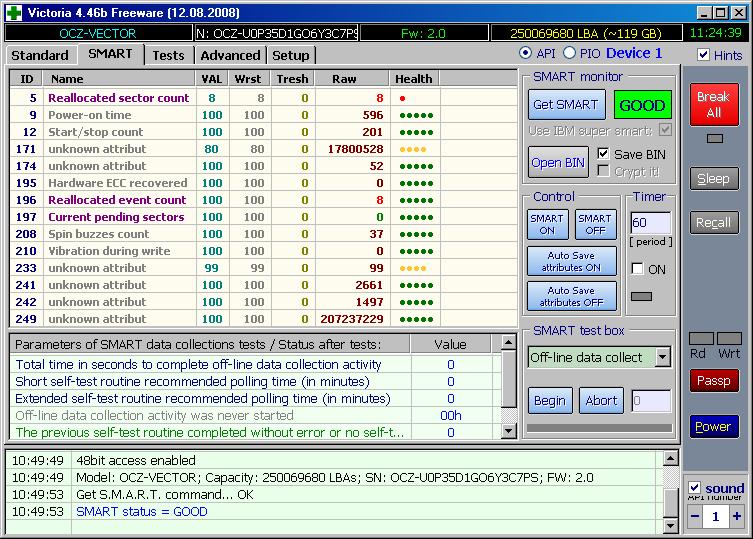This screenshot has height=539, width=753.
Task: Click the red Passp button
Action: pyautogui.click(x=714, y=380)
